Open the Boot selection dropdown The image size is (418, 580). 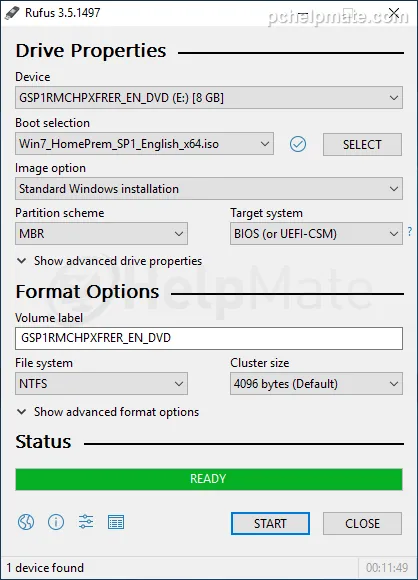pos(144,144)
